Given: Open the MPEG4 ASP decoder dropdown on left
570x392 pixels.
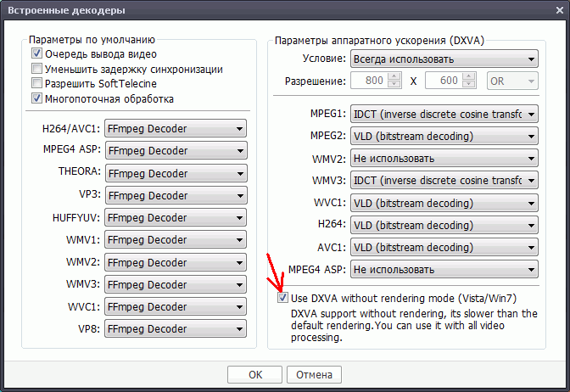Looking at the screenshot, I should pyautogui.click(x=175, y=151).
